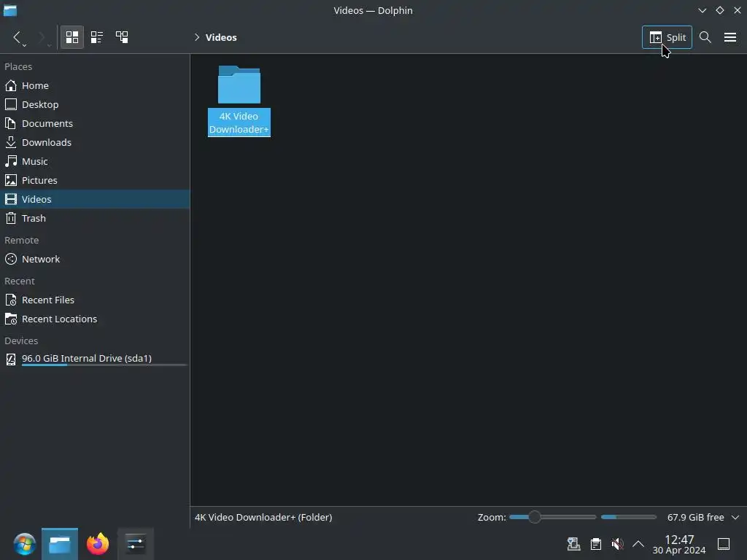Click the Downloads arrow icon in Places
Image resolution: width=747 pixels, height=560 pixels.
click(x=11, y=142)
